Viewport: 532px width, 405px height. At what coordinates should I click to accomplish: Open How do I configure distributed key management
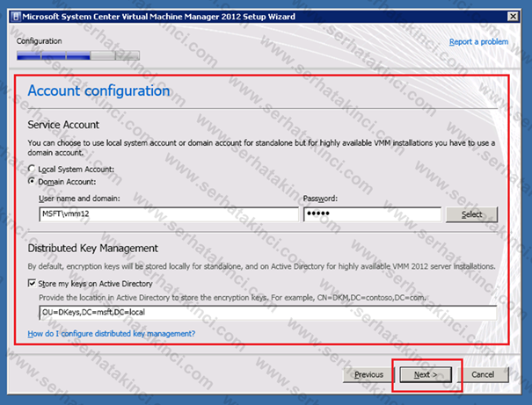pyautogui.click(x=112, y=334)
